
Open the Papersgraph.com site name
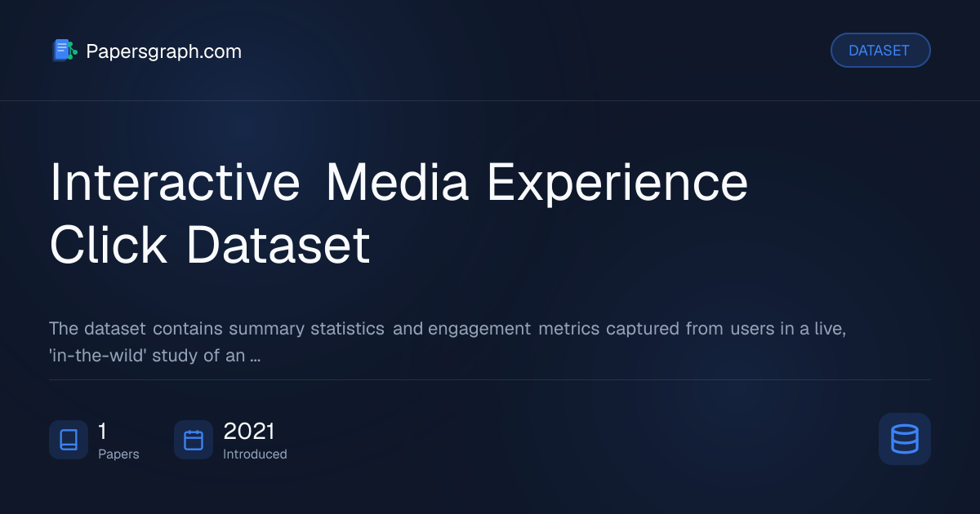[x=163, y=51]
